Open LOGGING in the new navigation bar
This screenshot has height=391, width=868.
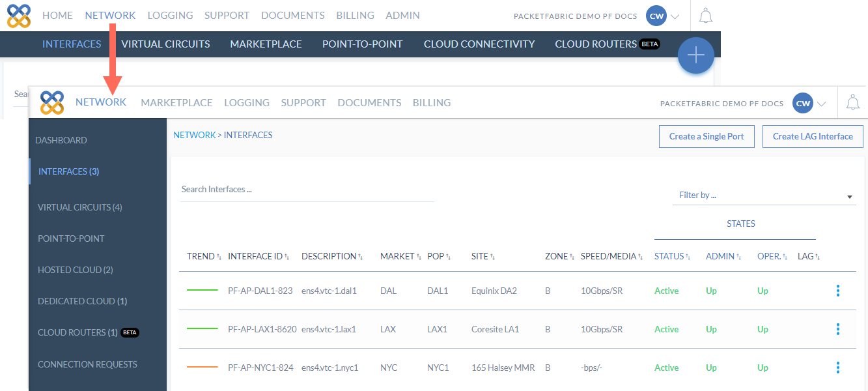pyautogui.click(x=247, y=102)
